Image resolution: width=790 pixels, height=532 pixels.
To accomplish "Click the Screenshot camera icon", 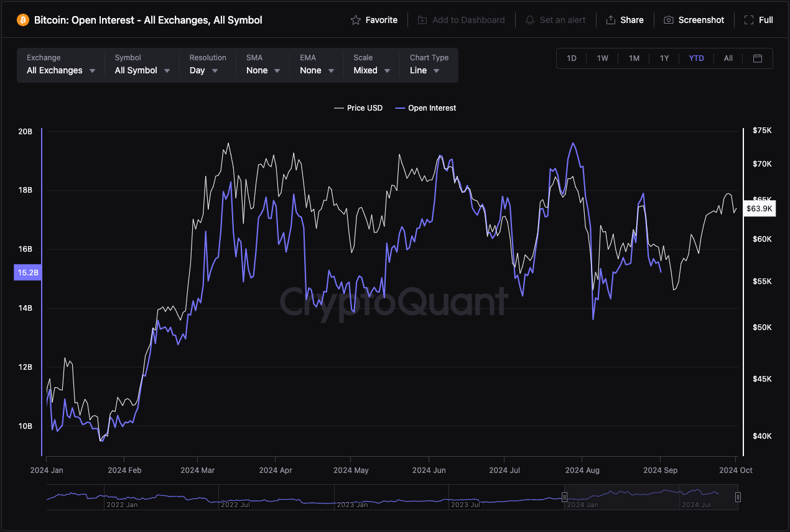I will 669,20.
